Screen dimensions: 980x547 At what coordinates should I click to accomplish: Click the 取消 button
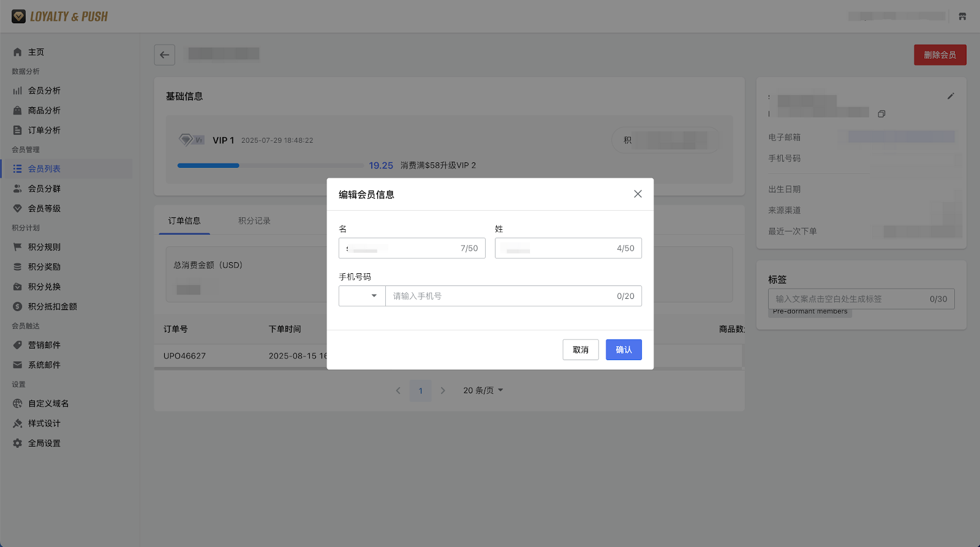580,350
